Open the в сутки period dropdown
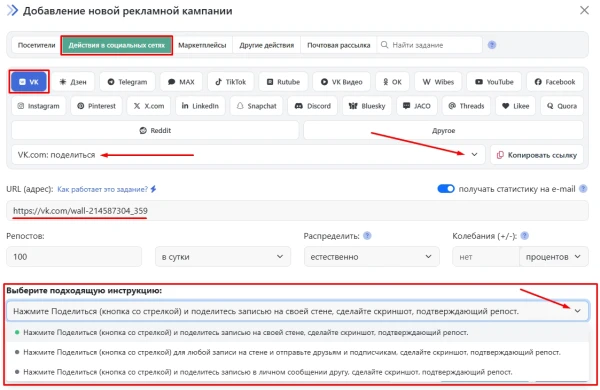This screenshot has width=600, height=390. [x=223, y=257]
